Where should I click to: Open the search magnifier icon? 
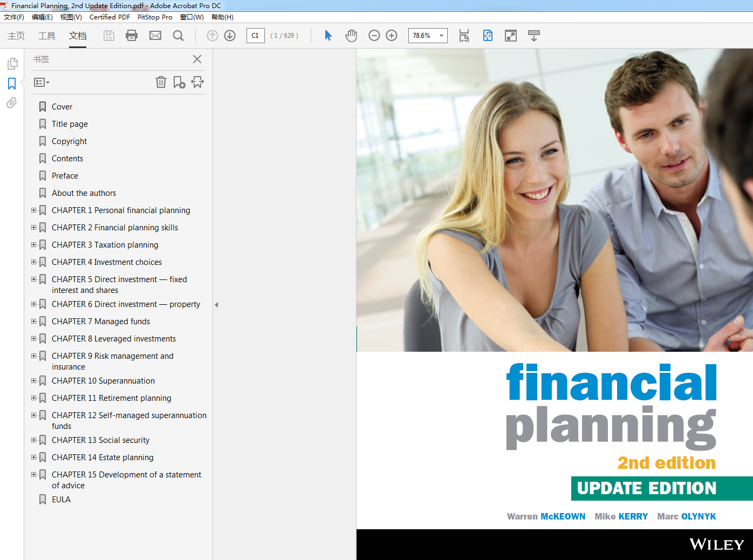[x=178, y=36]
